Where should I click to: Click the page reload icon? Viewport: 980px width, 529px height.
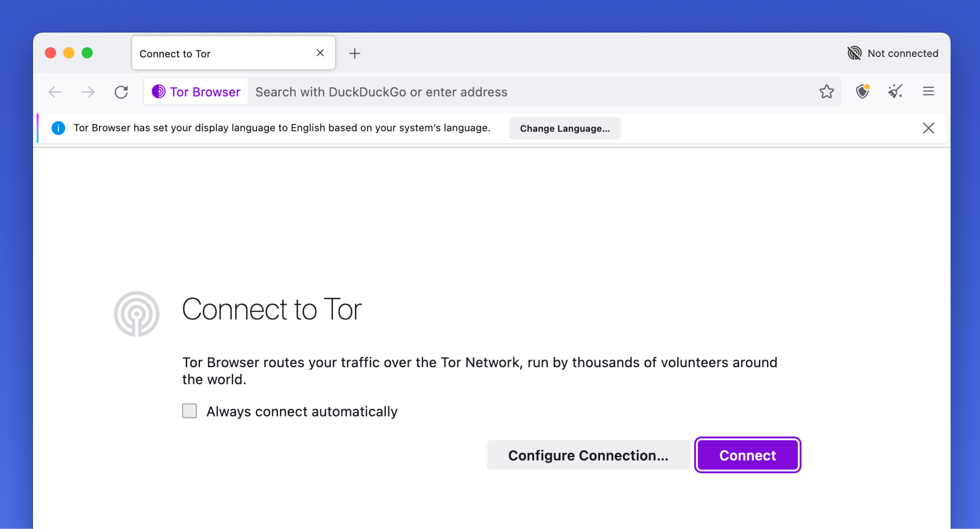121,91
